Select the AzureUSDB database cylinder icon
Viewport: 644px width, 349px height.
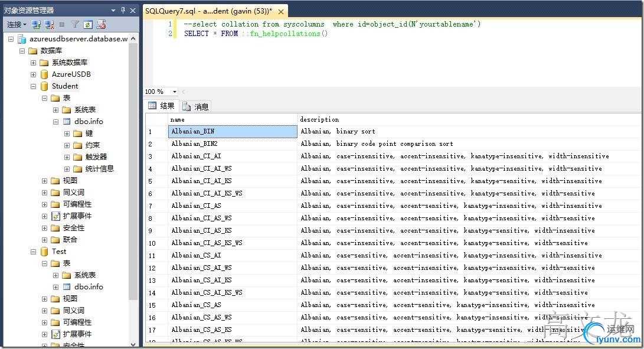point(44,74)
